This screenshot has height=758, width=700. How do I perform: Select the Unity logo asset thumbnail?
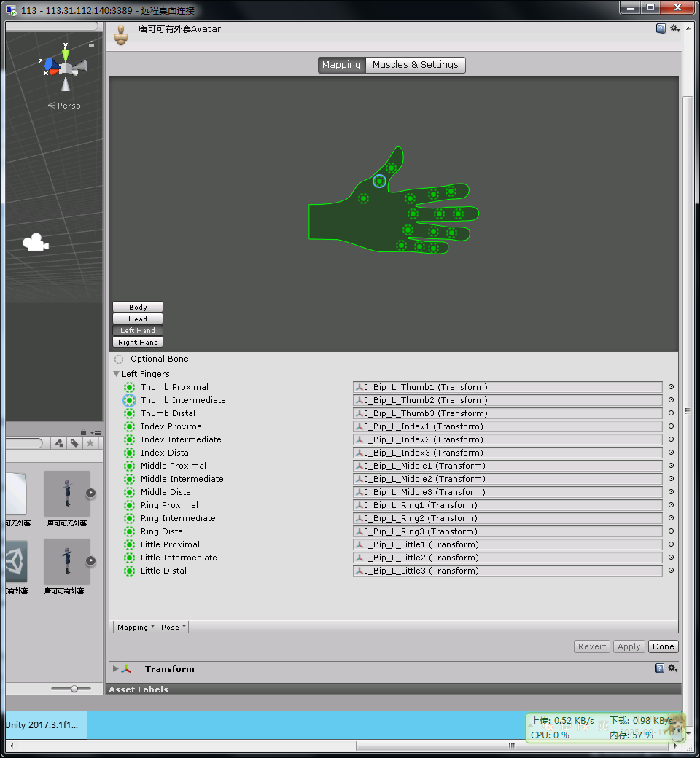click(16, 561)
